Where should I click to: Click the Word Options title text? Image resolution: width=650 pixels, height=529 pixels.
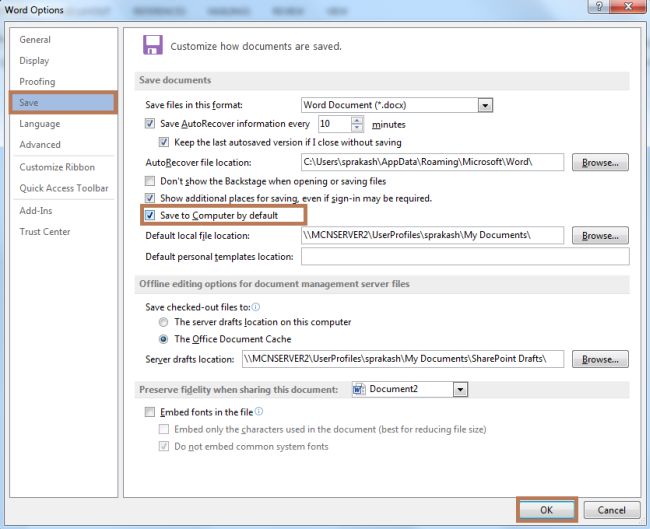point(34,10)
